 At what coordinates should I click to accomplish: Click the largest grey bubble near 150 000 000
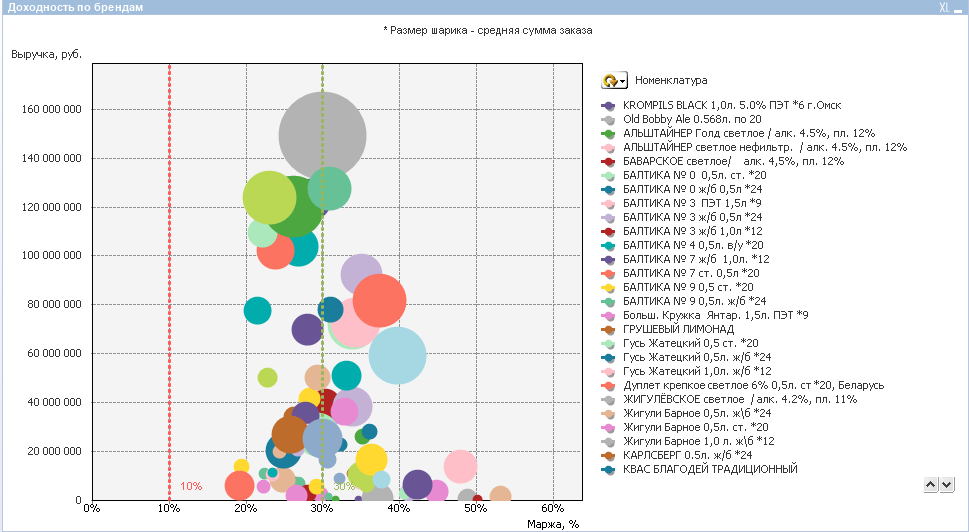pyautogui.click(x=323, y=135)
